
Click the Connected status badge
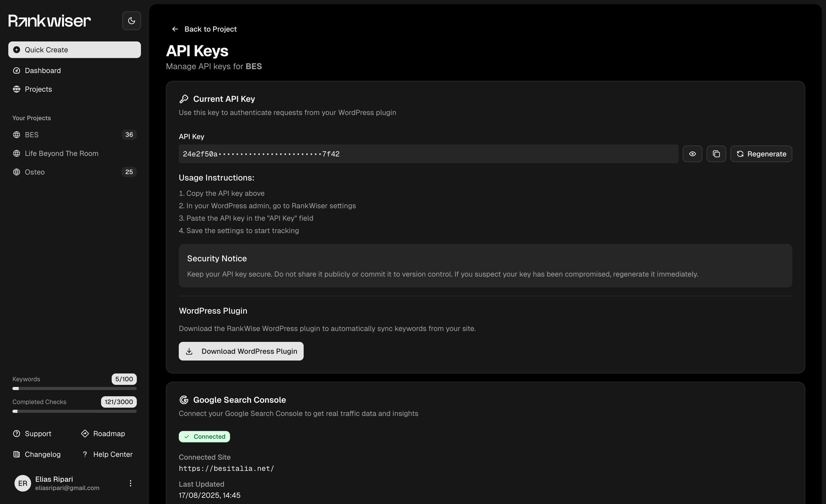tap(204, 436)
